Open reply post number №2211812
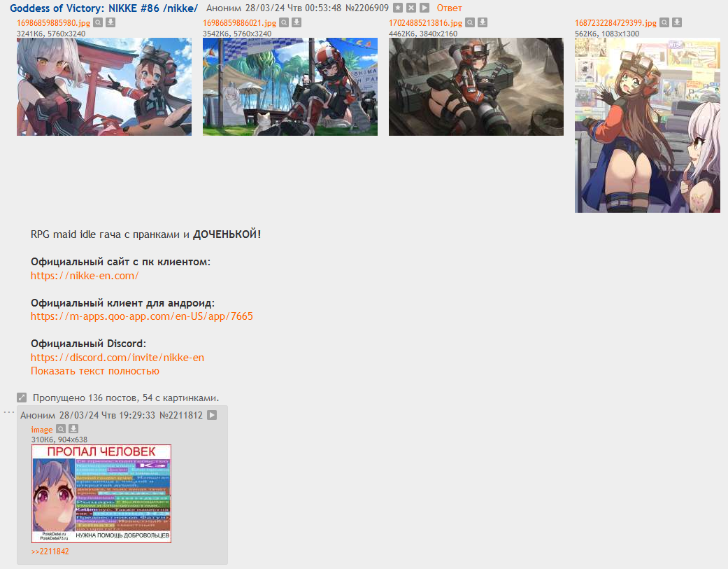This screenshot has height=569, width=728. click(181, 415)
